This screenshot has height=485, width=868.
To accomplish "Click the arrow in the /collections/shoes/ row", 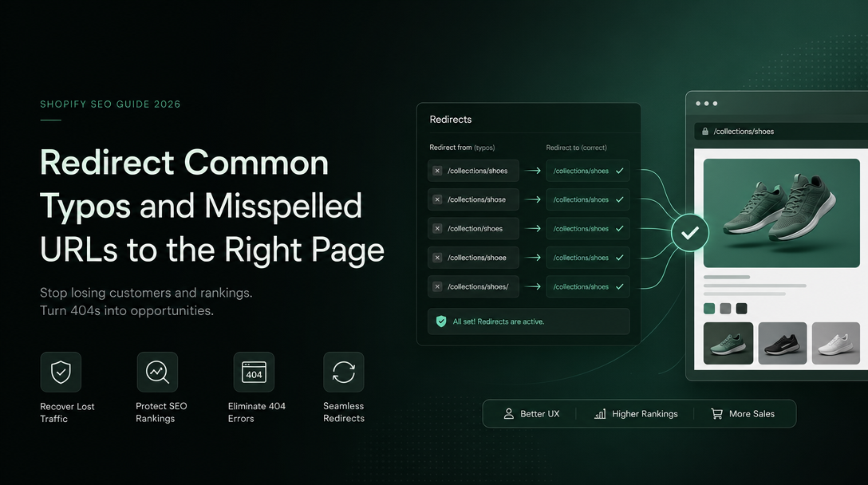I will [x=533, y=286].
